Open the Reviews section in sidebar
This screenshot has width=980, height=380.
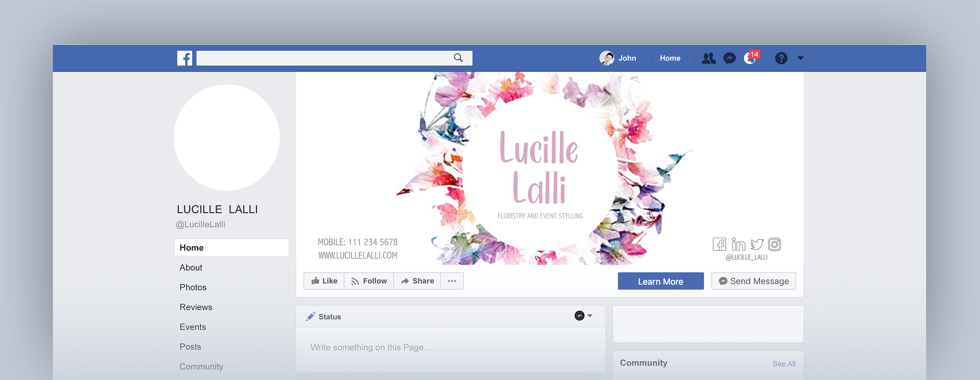point(196,307)
